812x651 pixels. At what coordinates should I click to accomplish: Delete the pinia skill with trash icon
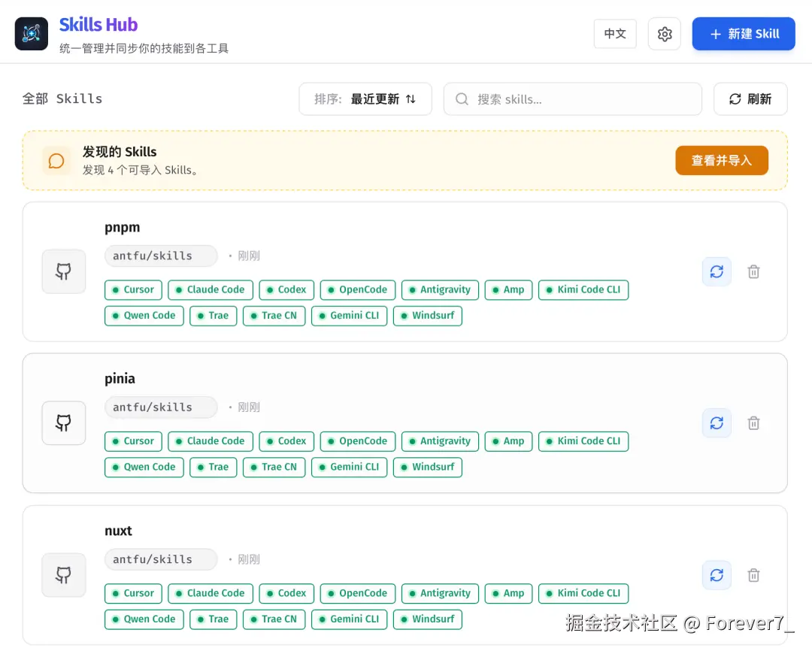(x=753, y=423)
